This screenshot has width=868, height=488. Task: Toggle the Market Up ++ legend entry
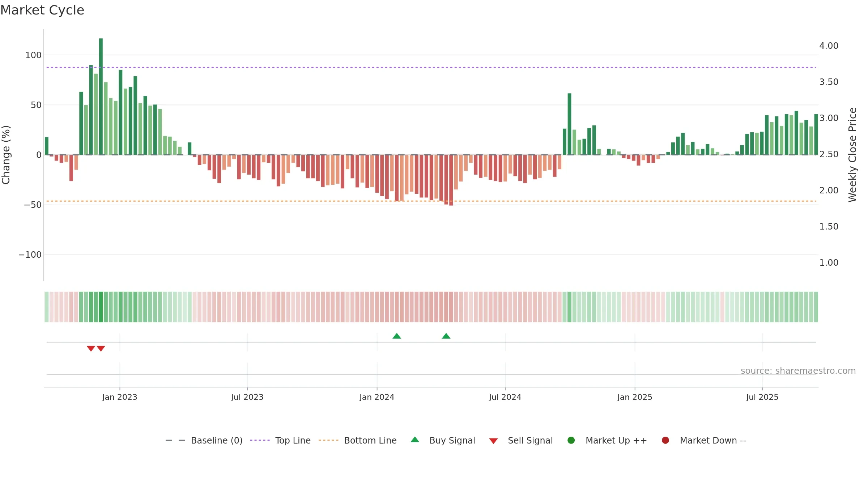pos(607,440)
